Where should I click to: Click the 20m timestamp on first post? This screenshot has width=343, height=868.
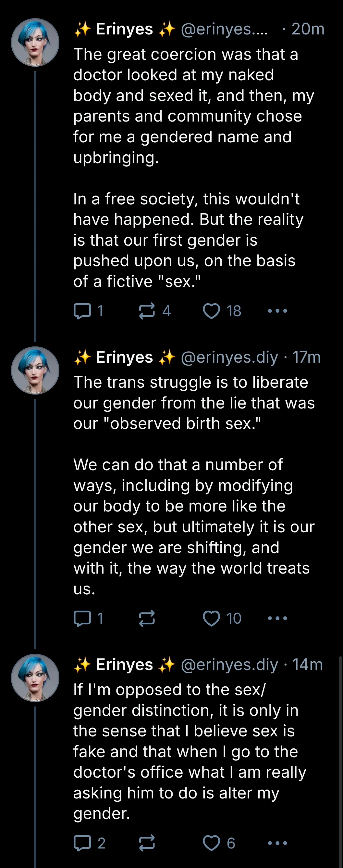(x=308, y=29)
